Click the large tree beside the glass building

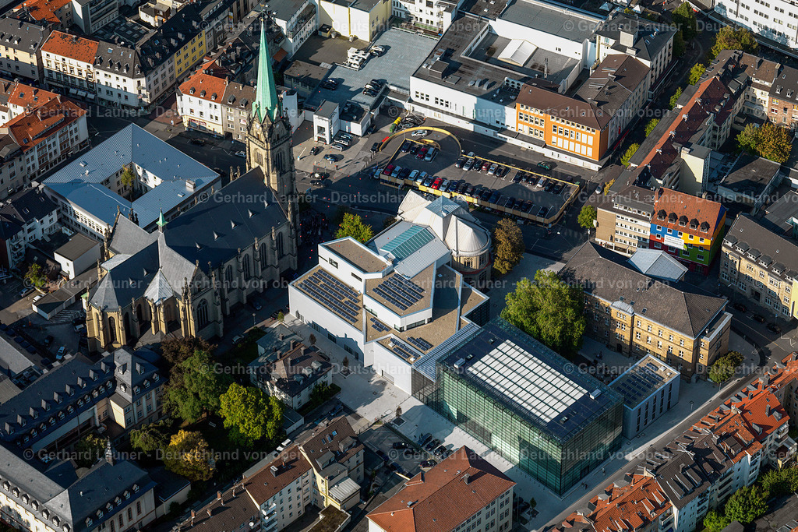point(546,309)
